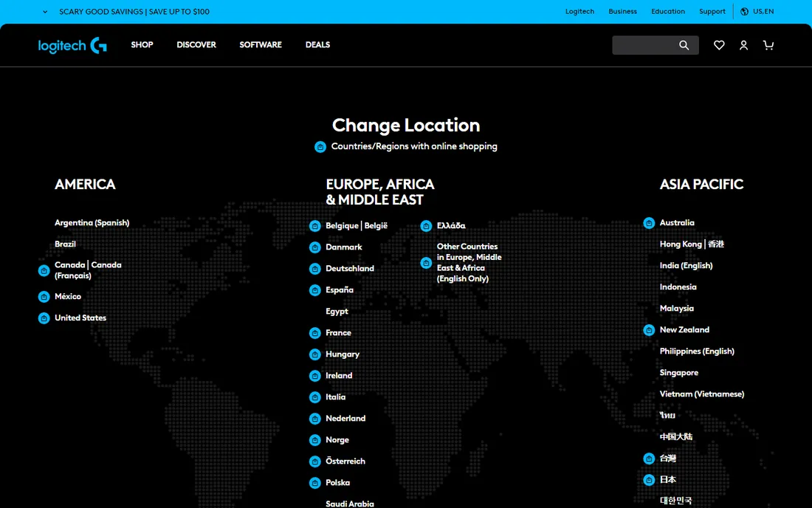
Task: Click shopping bag icon beside España
Action: point(315,290)
